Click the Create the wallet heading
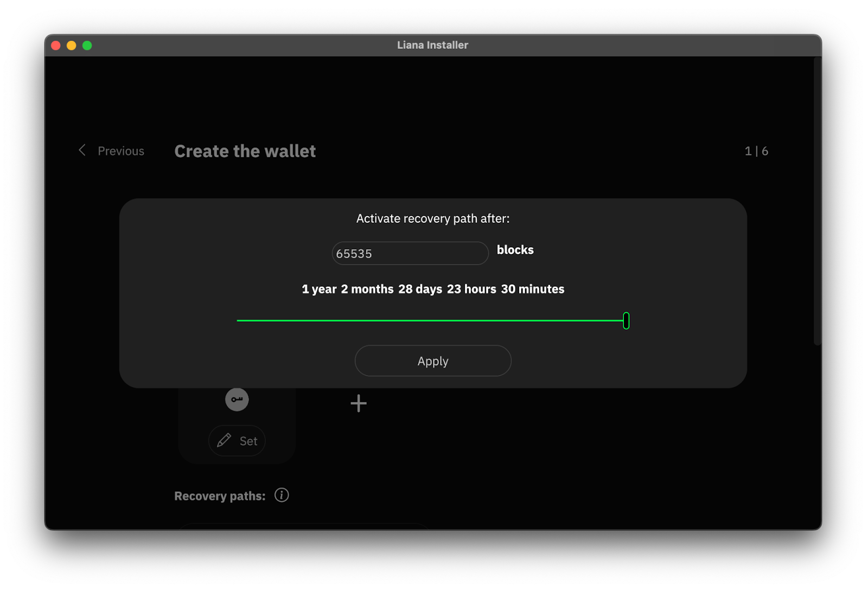This screenshot has height=592, width=868. (x=245, y=151)
